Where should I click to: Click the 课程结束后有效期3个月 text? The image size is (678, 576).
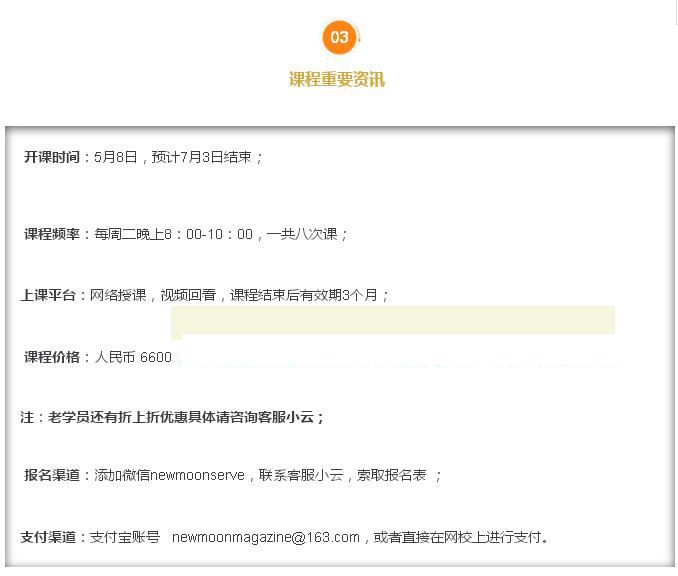(305, 295)
